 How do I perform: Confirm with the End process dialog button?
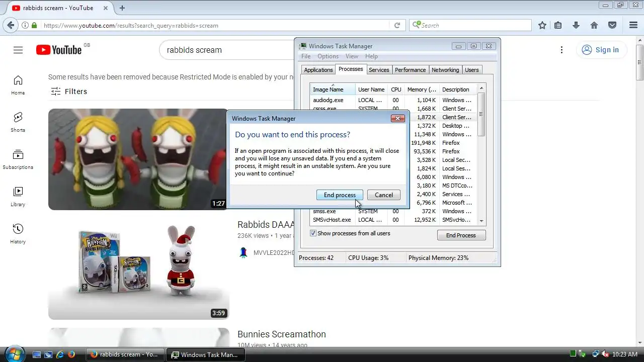tap(340, 195)
